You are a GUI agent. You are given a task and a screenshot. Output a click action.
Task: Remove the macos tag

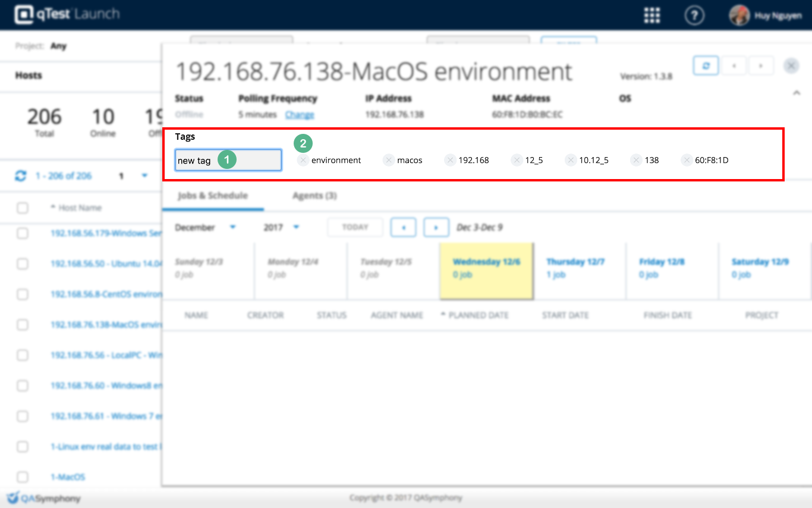(389, 160)
